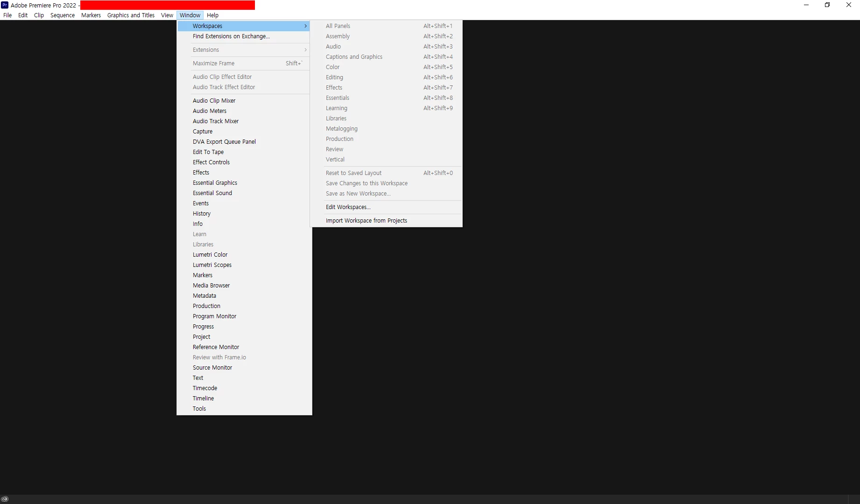Image resolution: width=860 pixels, height=504 pixels.
Task: Switch to Editing workspace
Action: [386, 77]
